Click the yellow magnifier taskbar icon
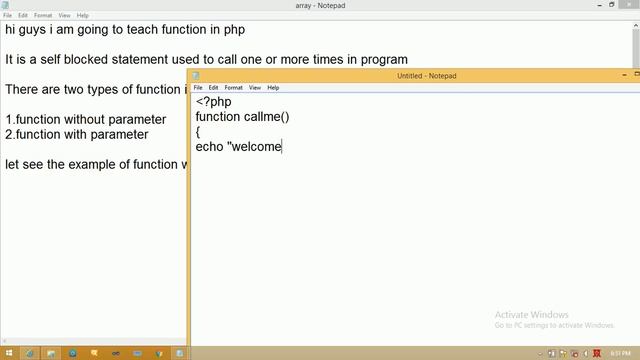 coord(94,353)
